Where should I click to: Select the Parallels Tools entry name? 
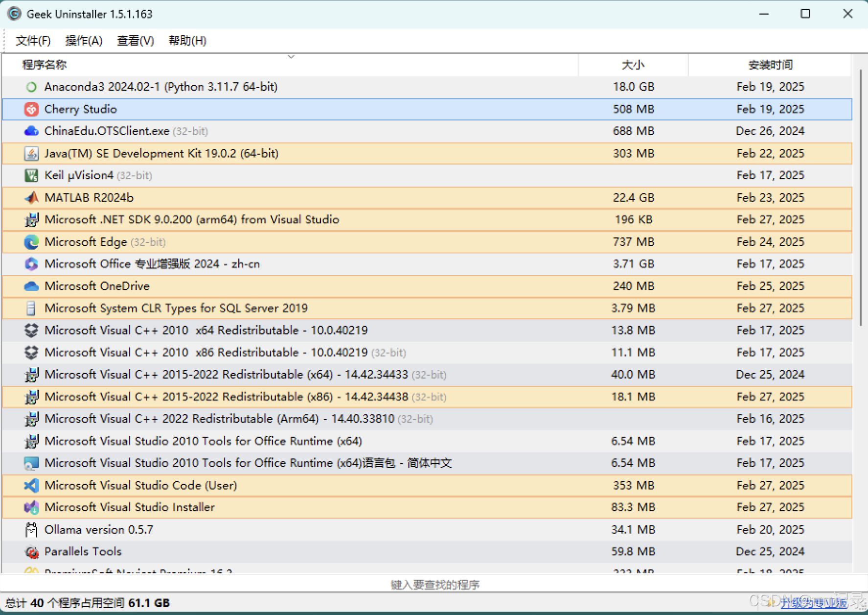83,552
